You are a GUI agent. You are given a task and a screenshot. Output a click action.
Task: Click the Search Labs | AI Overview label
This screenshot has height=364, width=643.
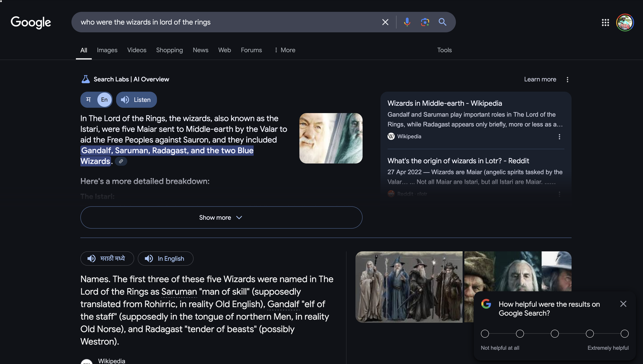[131, 79]
